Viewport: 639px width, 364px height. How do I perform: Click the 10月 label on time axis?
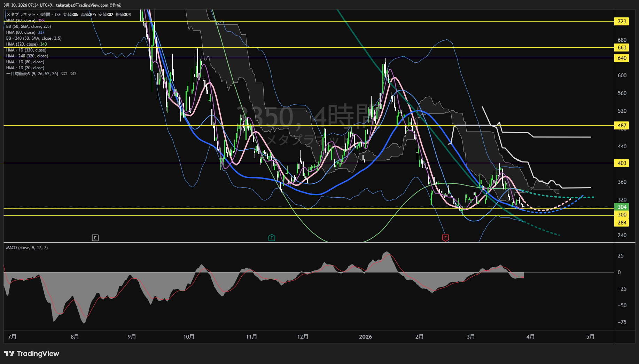[x=189, y=337]
